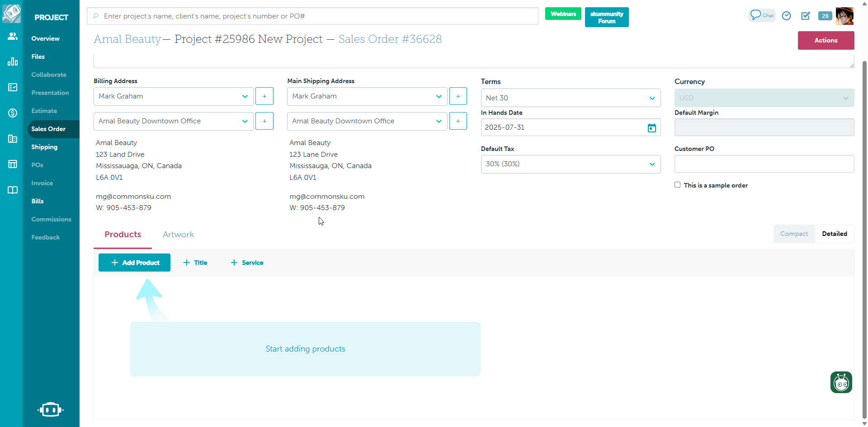The width and height of the screenshot is (868, 427).
Task: Check 'This is a sample order' box
Action: (677, 185)
